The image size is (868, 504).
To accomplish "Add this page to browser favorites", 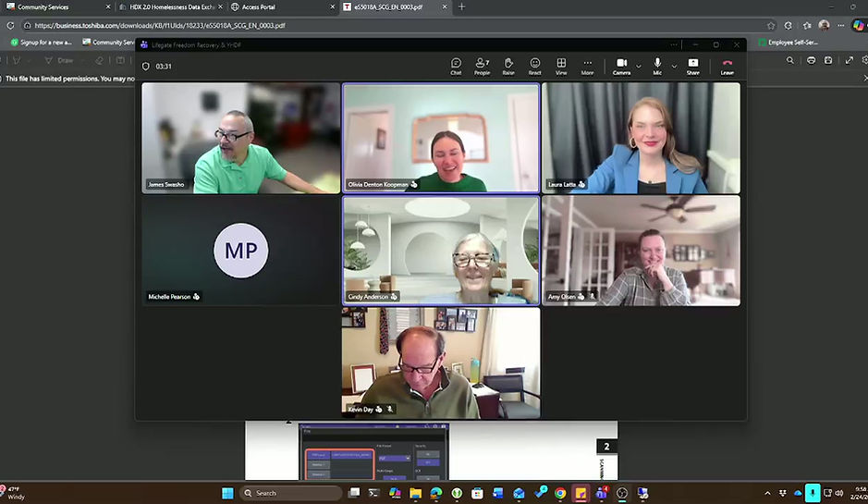I will pos(771,26).
